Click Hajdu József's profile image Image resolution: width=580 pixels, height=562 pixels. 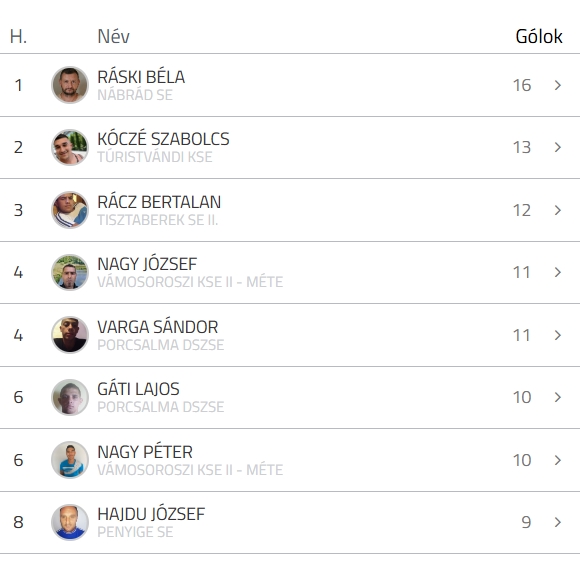click(x=70, y=522)
